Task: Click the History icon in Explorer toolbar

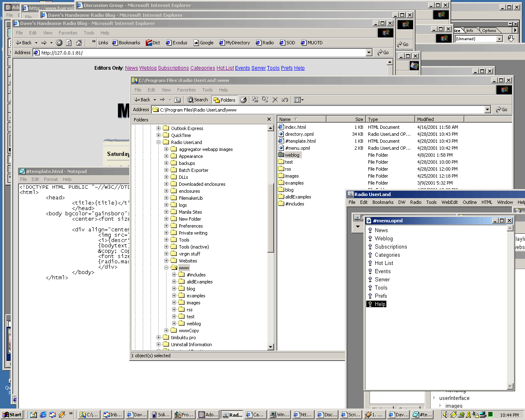Action: click(x=243, y=100)
